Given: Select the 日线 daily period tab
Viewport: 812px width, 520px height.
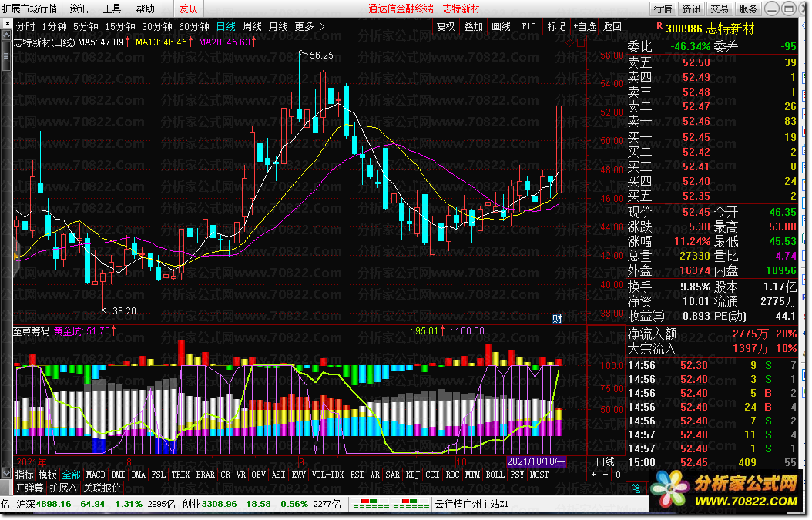Looking at the screenshot, I should click(226, 26).
